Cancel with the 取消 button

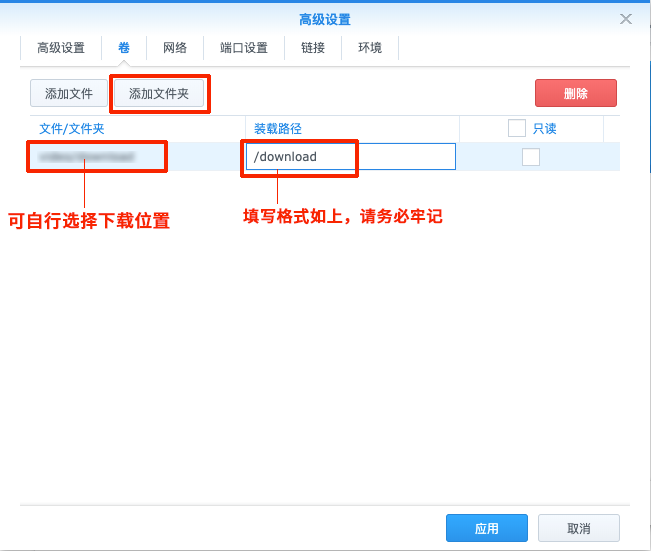pos(579,528)
